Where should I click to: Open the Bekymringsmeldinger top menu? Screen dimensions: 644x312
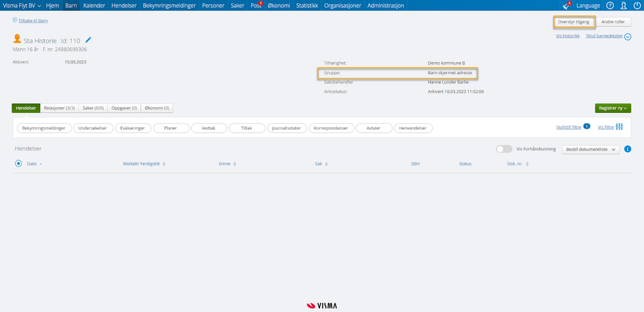(x=169, y=6)
